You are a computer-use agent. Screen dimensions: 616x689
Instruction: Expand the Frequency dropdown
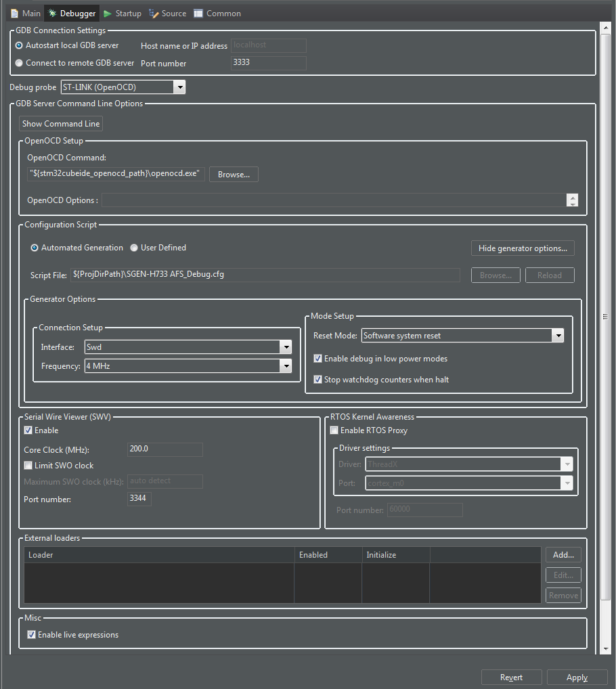pos(285,366)
